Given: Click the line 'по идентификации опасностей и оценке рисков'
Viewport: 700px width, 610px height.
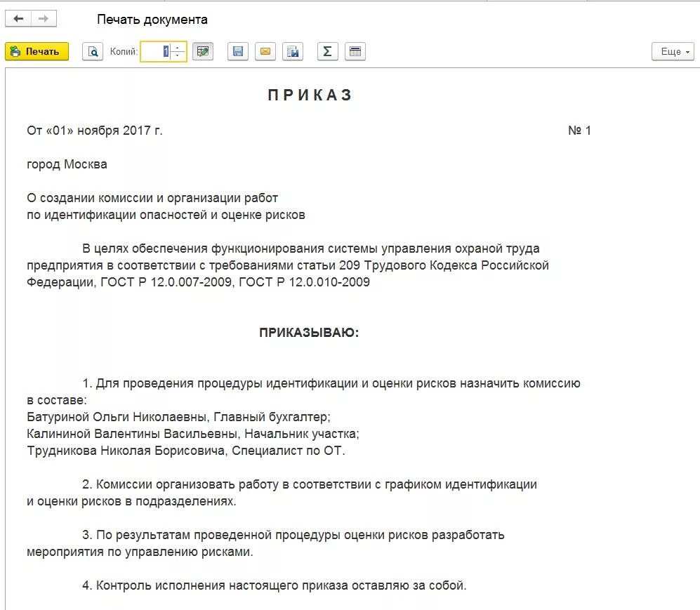Looking at the screenshot, I should tap(166, 215).
